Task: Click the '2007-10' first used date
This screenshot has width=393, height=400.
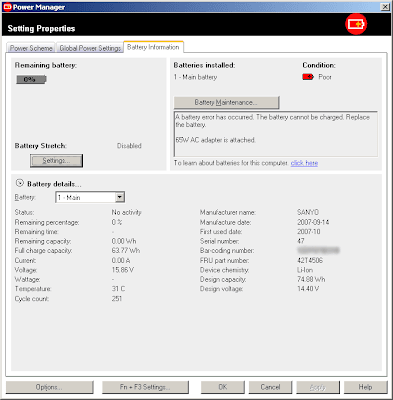Action: 309,231
